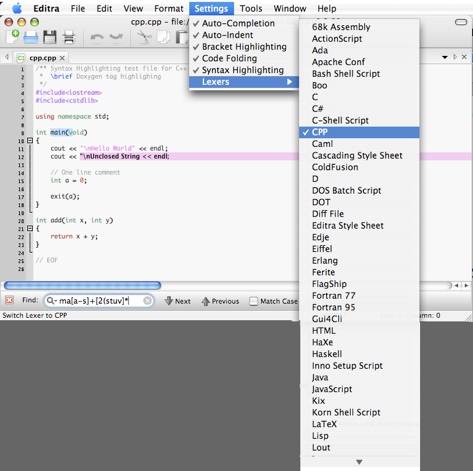Close the highlighted Settings menu
This screenshot has width=473, height=471.
click(211, 8)
